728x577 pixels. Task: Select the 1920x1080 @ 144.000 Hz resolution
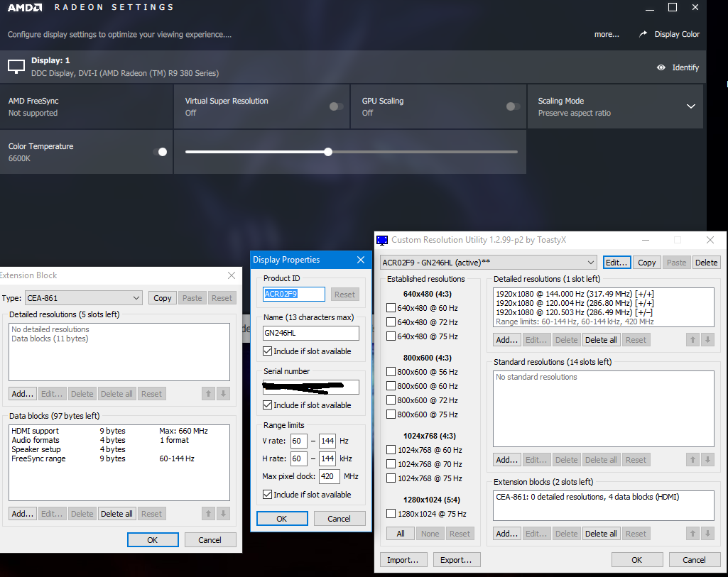(575, 294)
